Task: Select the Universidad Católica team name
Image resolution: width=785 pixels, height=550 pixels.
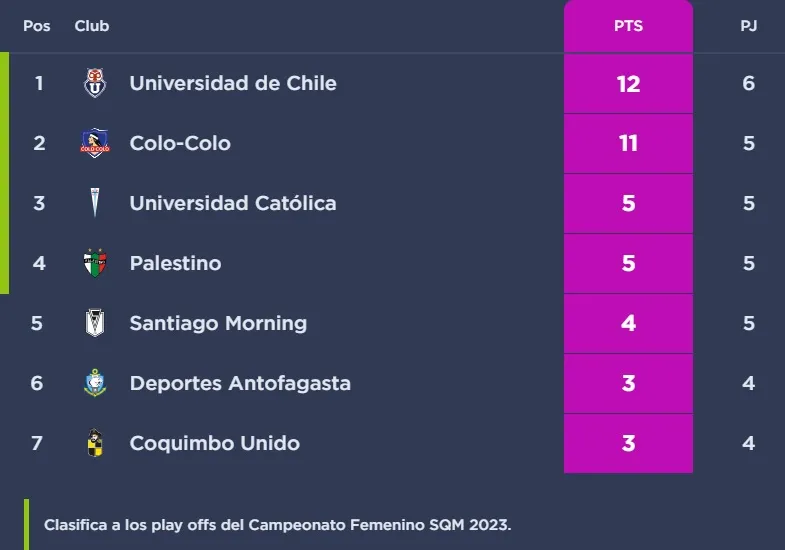Action: [233, 203]
